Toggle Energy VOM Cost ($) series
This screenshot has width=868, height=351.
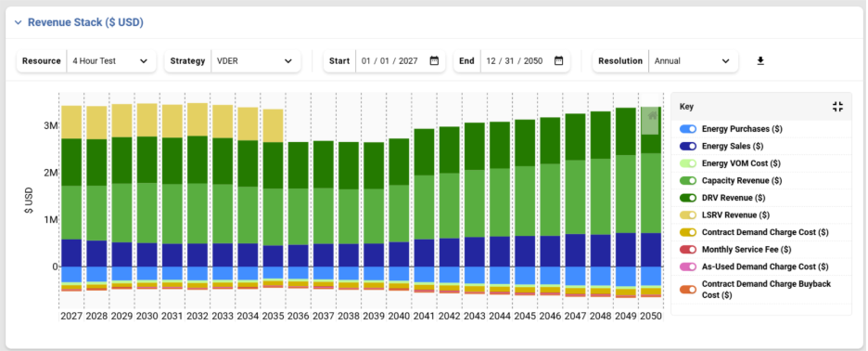click(x=688, y=163)
